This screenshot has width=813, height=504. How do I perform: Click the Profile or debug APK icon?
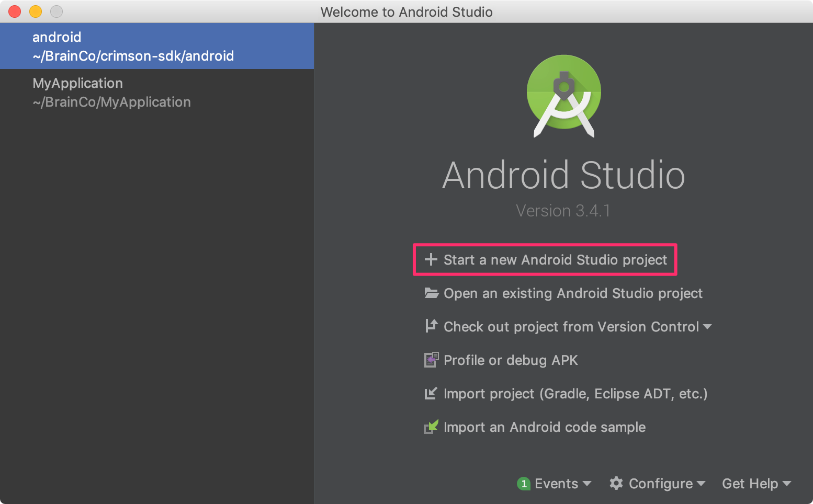[431, 360]
